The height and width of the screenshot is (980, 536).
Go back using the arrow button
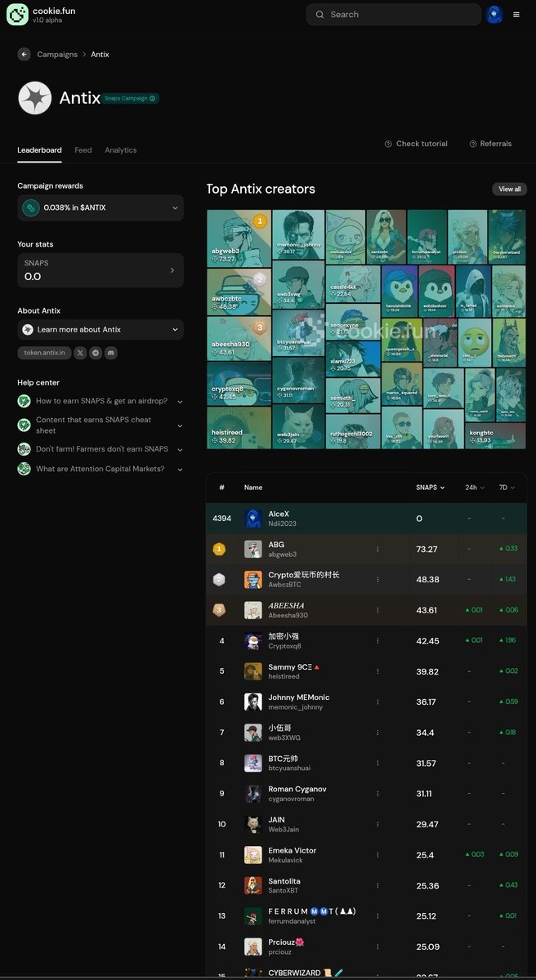click(24, 55)
